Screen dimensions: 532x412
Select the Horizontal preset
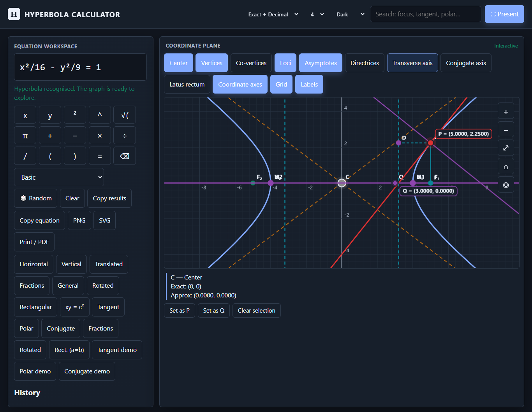click(34, 264)
